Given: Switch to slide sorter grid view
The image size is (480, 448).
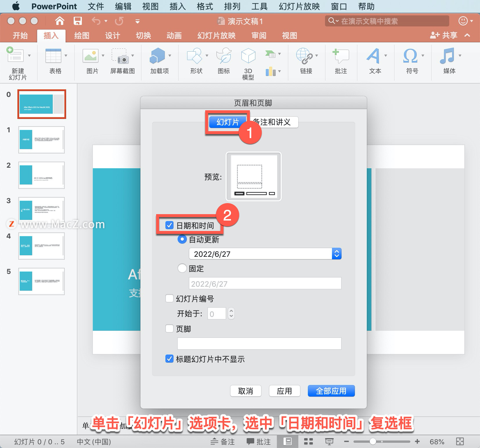Looking at the screenshot, I should point(308,442).
